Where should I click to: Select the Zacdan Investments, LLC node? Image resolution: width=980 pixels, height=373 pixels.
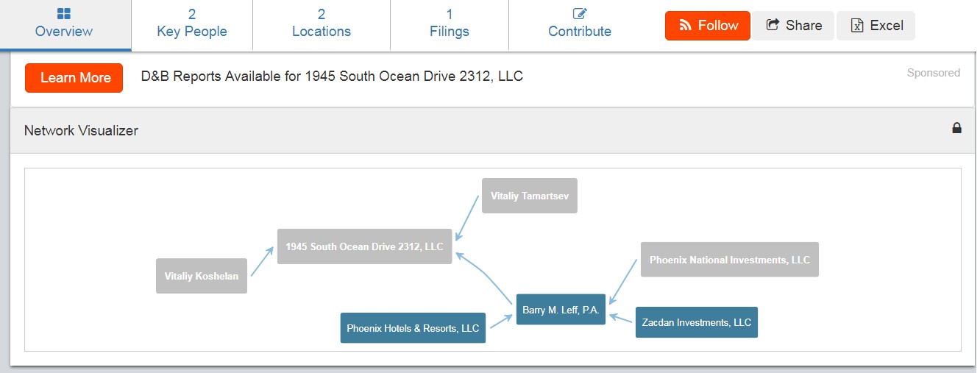point(696,322)
